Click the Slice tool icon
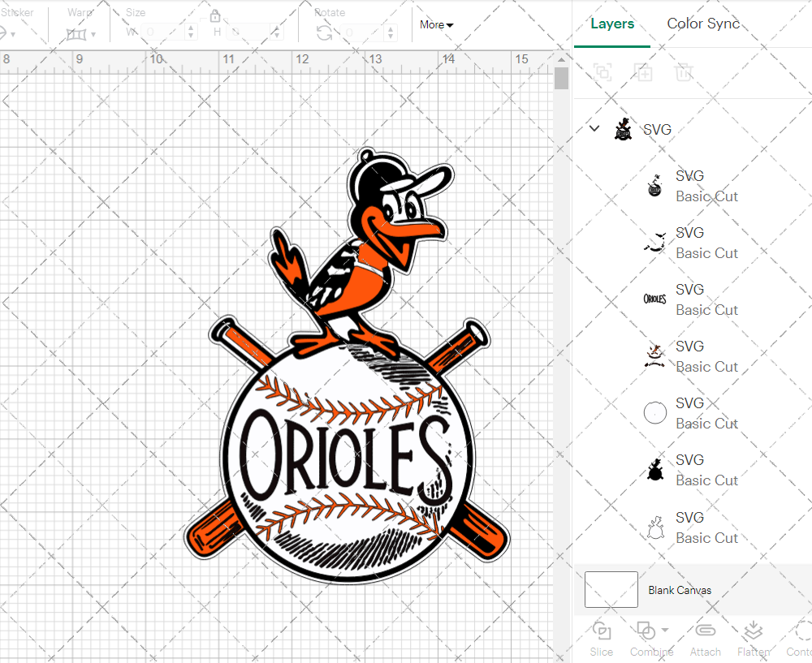This screenshot has height=663, width=812. 601,631
